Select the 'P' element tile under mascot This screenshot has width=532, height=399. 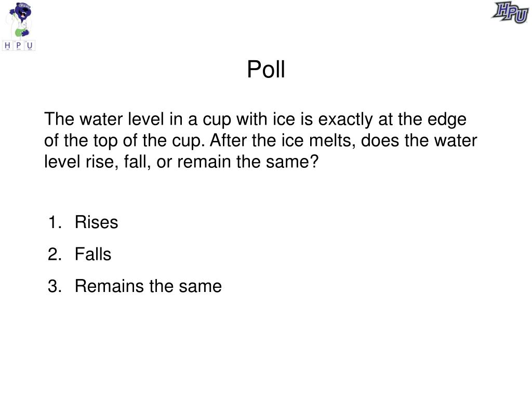(x=19, y=46)
